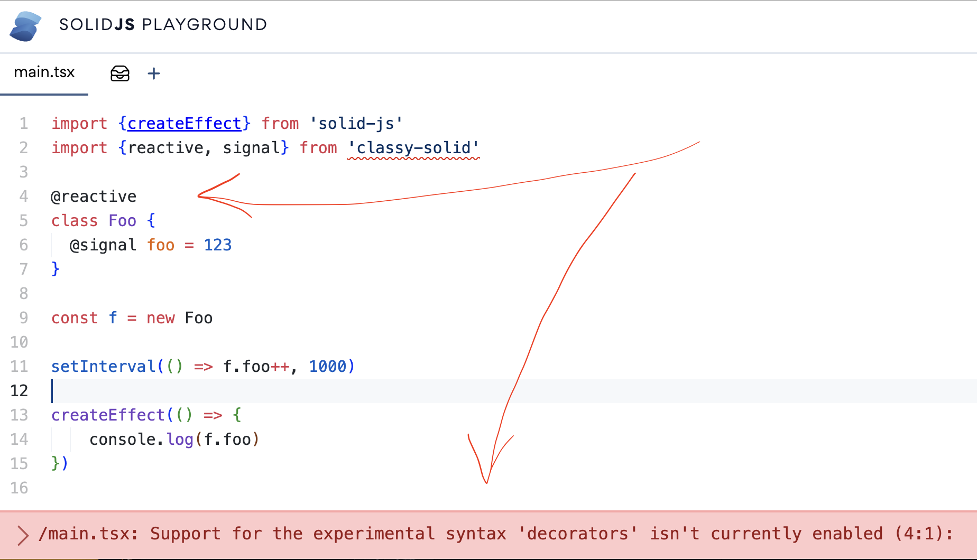Image resolution: width=977 pixels, height=560 pixels.
Task: Place cursor on the @reactive decorator
Action: point(94,196)
